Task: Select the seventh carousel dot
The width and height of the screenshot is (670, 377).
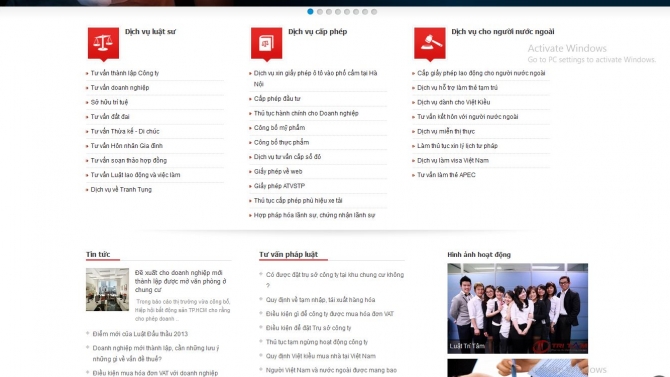Action: pyautogui.click(x=365, y=12)
